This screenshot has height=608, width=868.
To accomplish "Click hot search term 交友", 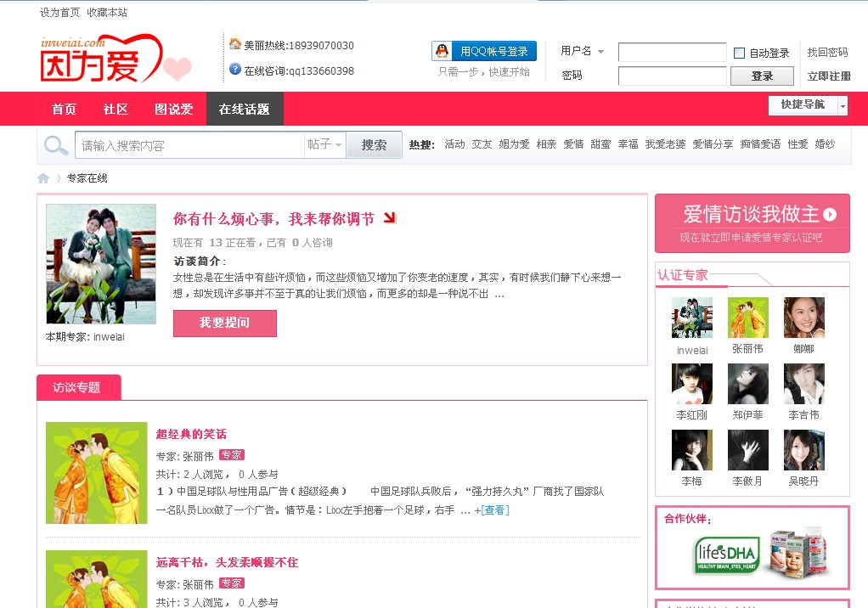I will click(x=482, y=144).
